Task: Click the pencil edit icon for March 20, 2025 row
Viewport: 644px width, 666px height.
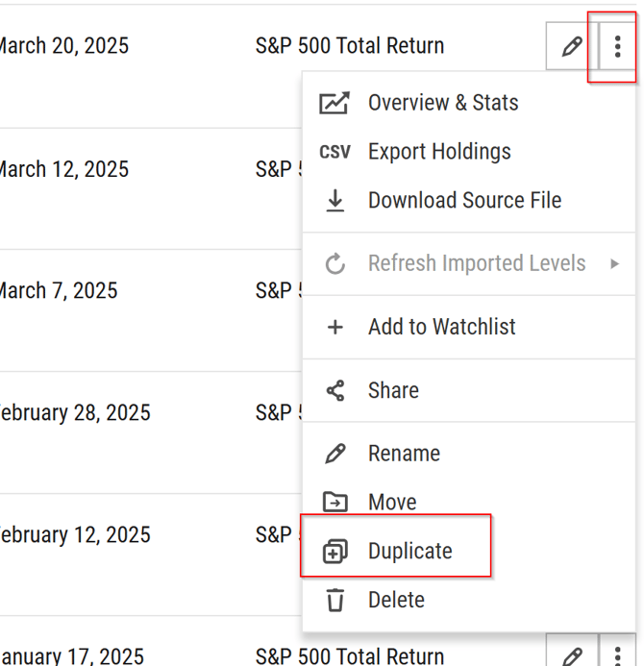Action: pyautogui.click(x=572, y=46)
